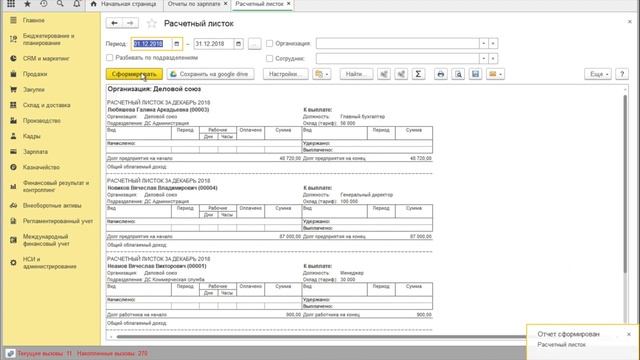Image resolution: width=640 pixels, height=360 pixels.
Task: Open Продажи section in sidebar
Action: click(x=35, y=74)
